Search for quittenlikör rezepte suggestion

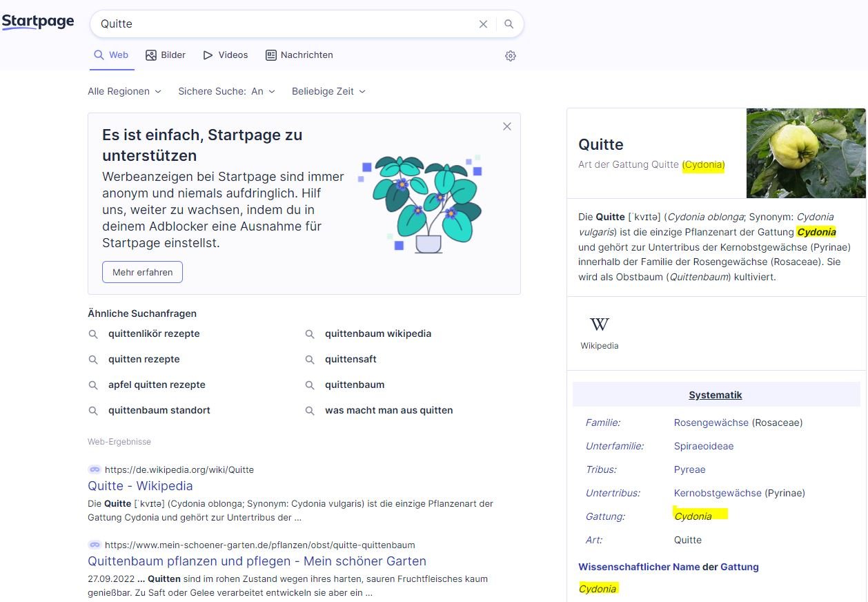pos(154,333)
